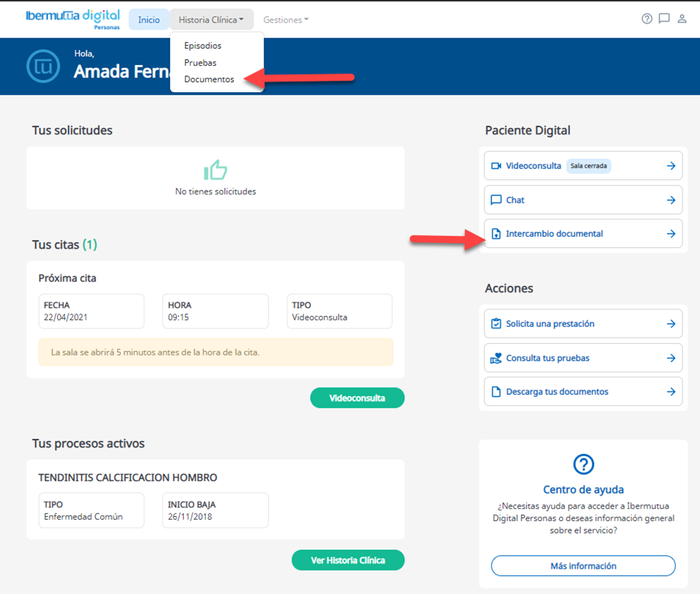700x594 pixels.
Task: Click TENDINITIS CALCIFICACION HOMBRO process title
Action: pyautogui.click(x=127, y=478)
